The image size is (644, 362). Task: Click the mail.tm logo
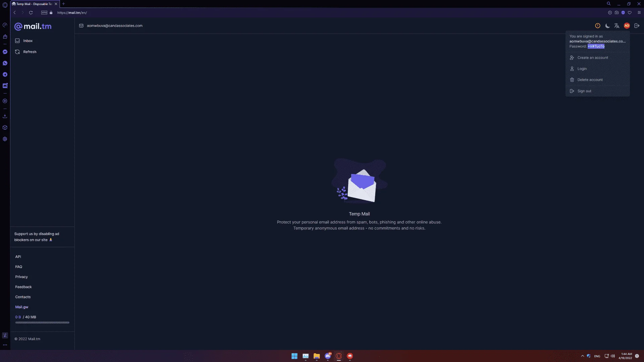point(33,26)
